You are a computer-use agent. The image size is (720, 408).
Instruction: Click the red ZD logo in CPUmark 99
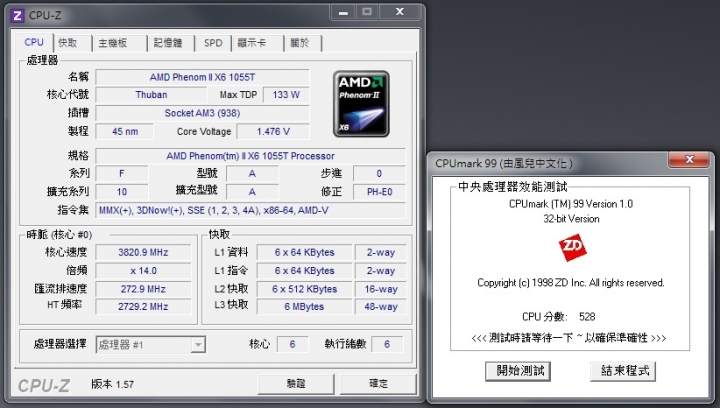coord(572,247)
